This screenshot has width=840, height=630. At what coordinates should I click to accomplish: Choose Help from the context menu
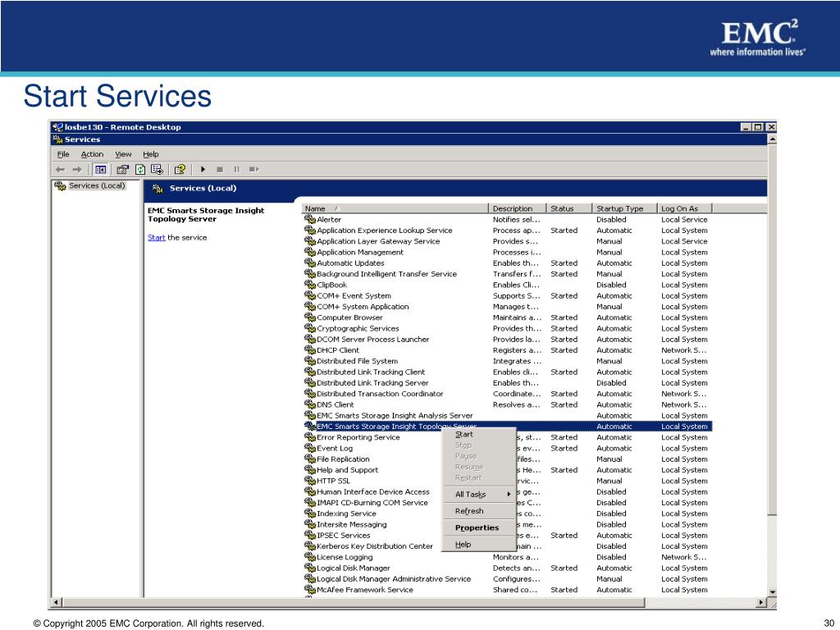479,545
